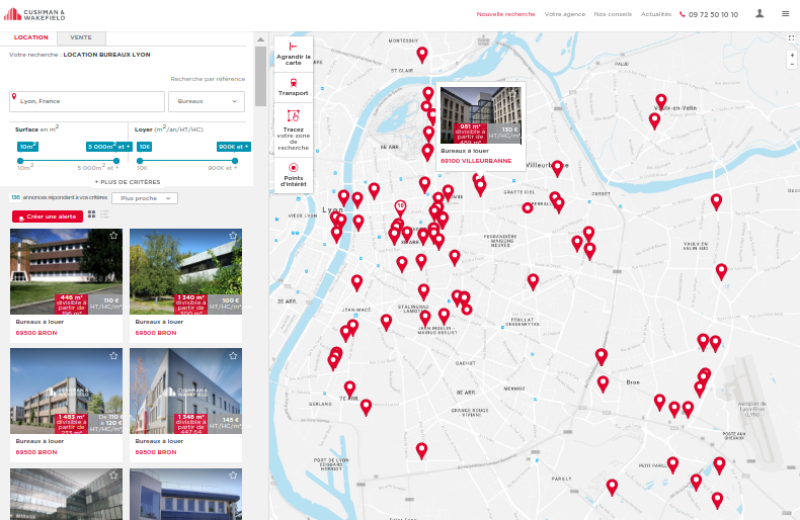Screen dimensions: 800x520
Task: Favorite the 1 340 m² Bron listing star
Action: pyautogui.click(x=233, y=235)
